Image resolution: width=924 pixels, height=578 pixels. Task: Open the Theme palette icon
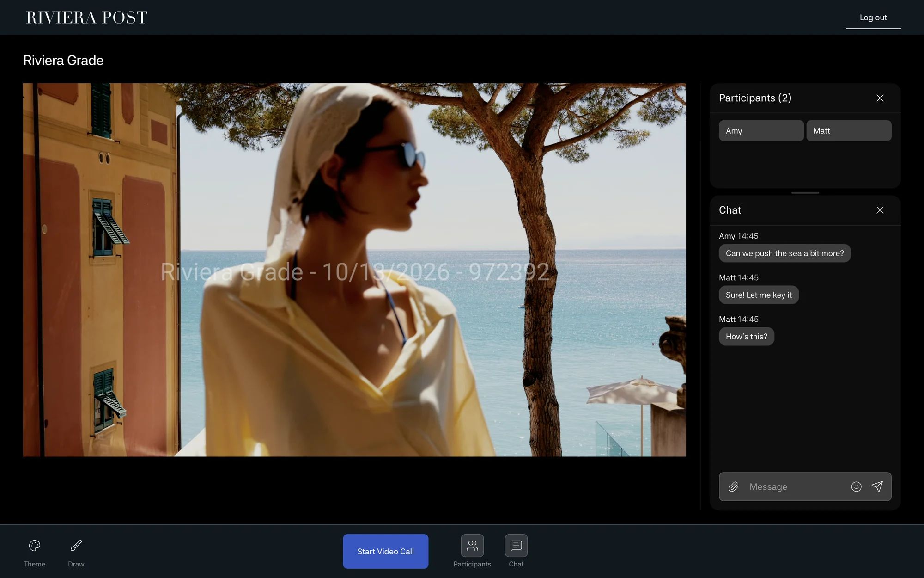click(35, 546)
